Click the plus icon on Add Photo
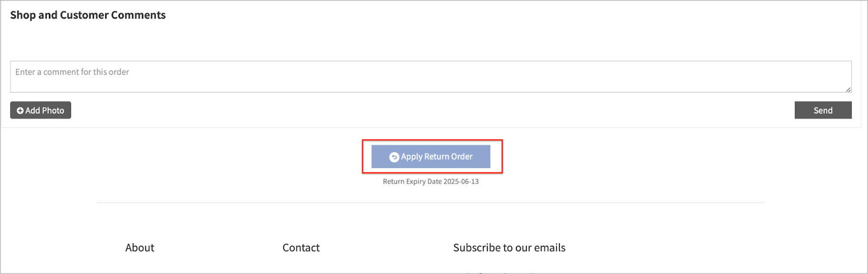The width and height of the screenshot is (868, 274). click(x=20, y=111)
